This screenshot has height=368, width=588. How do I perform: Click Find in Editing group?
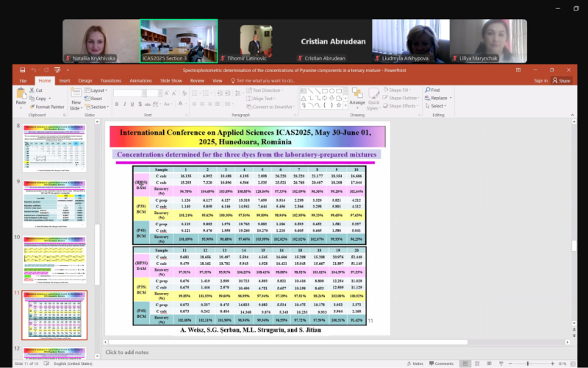[x=432, y=90]
